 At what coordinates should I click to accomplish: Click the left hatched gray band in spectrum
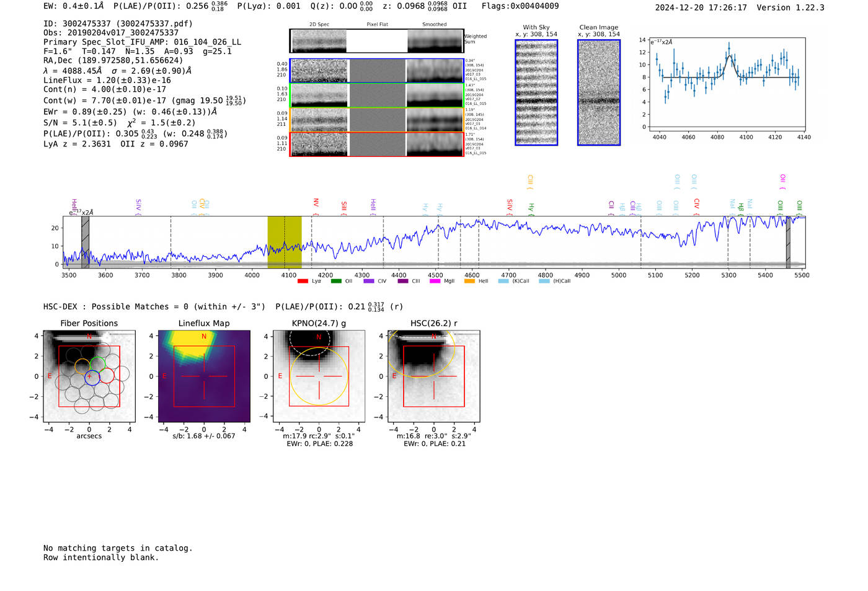pos(86,242)
